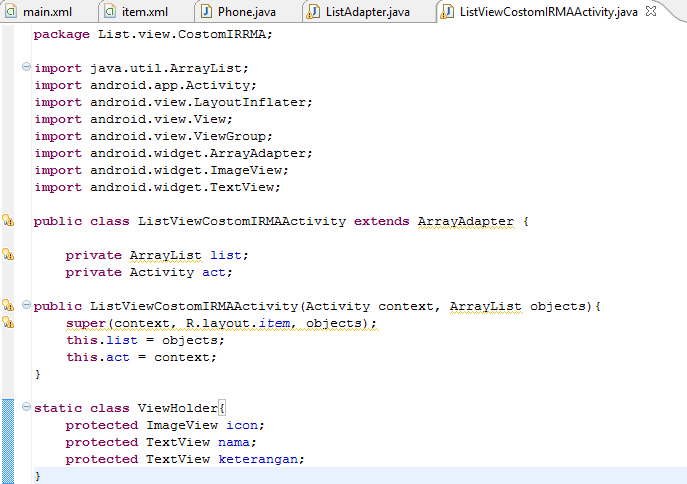687x484 pixels.
Task: Click the protected TextView nama line
Action: [x=161, y=442]
